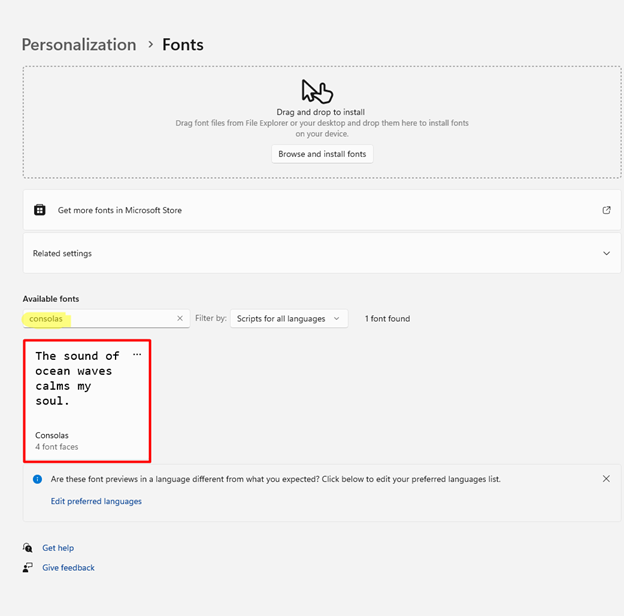The width and height of the screenshot is (624, 616).
Task: Click the Get help headset icon
Action: [28, 548]
